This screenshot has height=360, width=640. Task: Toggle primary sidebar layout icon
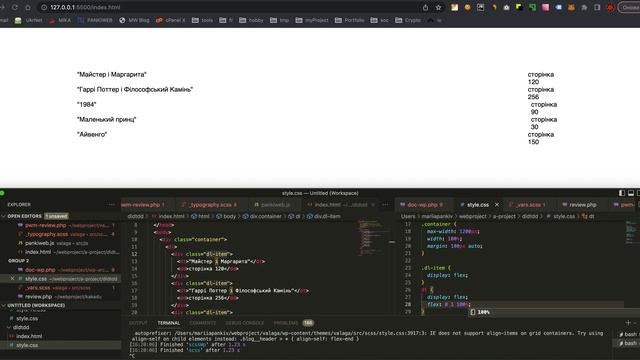622,193
